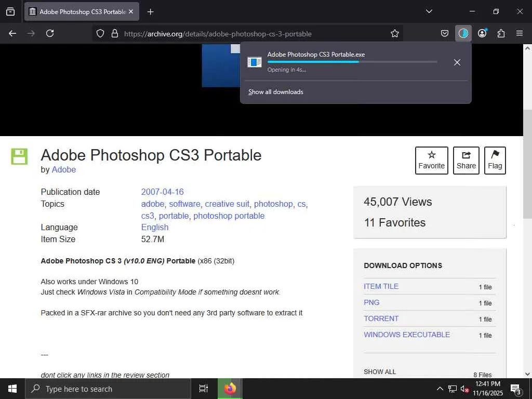Toggle the downloads panel button

(x=463, y=33)
